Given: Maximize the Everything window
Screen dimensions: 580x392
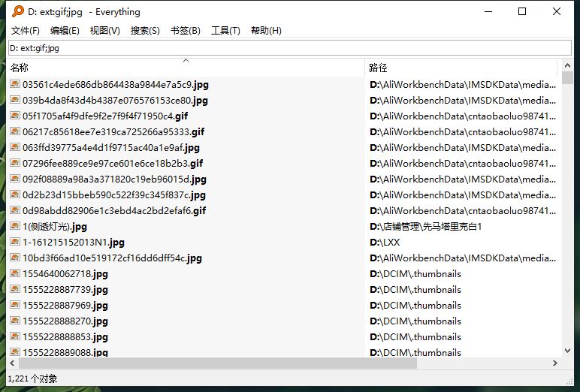Looking at the screenshot, I should [522, 11].
